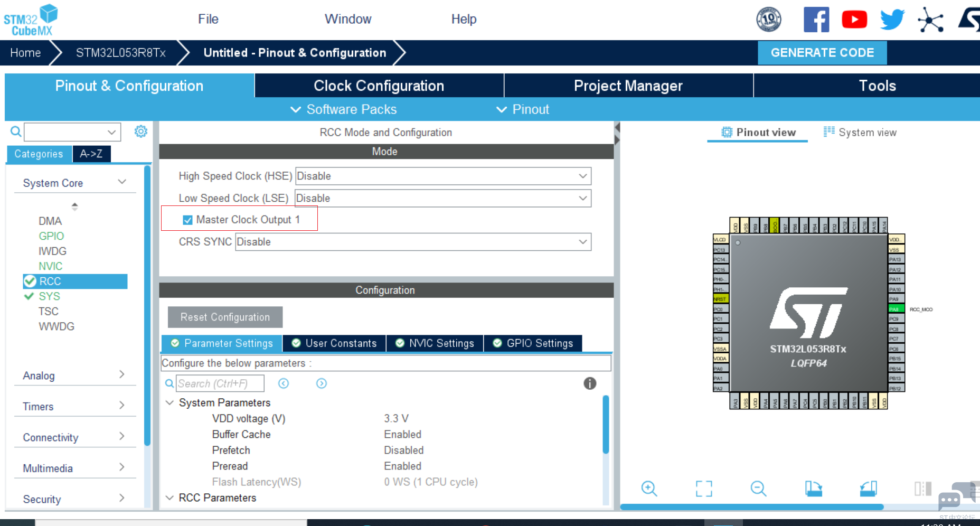The height and width of the screenshot is (526, 980).
Task: Click Reset Configuration button
Action: click(x=225, y=317)
